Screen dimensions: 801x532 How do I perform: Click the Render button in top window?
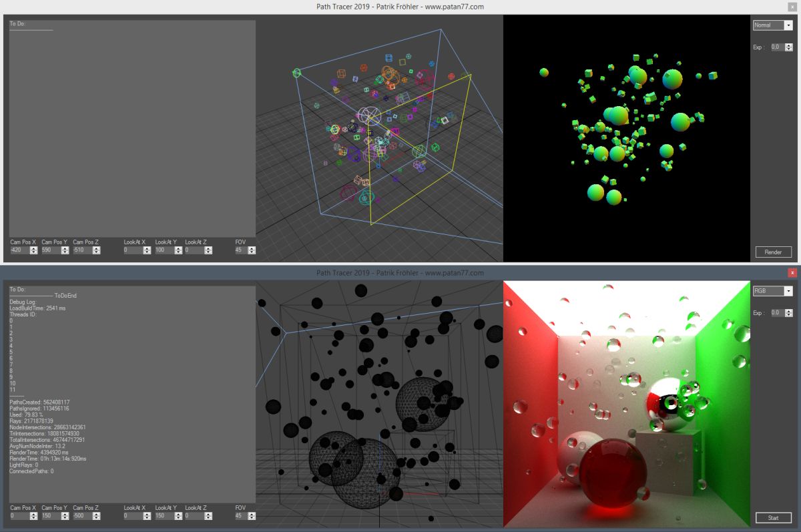tap(773, 252)
